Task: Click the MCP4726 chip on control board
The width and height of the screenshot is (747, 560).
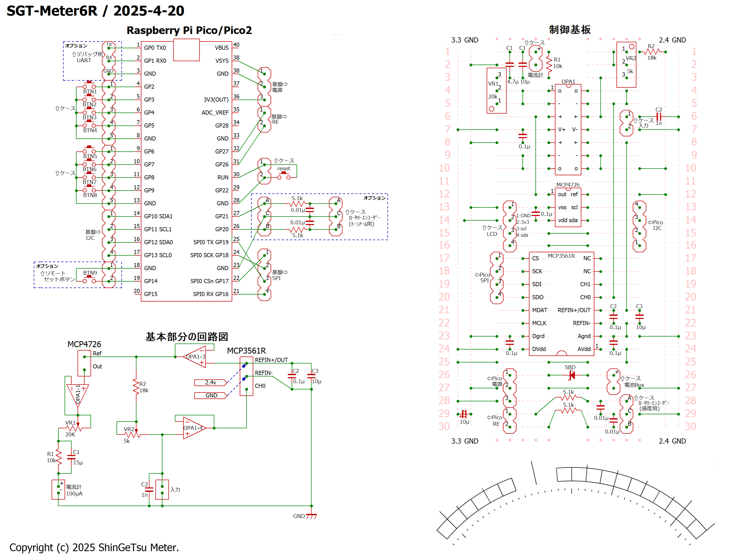Action: [x=568, y=207]
